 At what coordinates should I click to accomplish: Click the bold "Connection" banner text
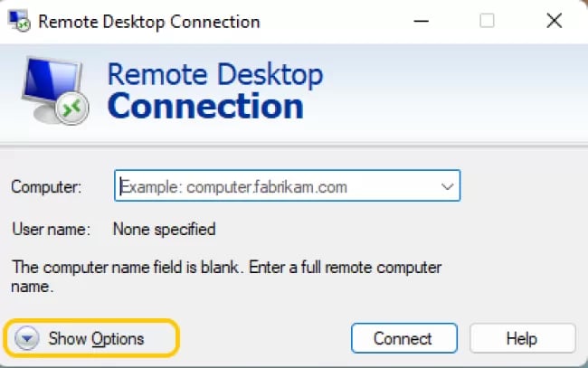205,106
